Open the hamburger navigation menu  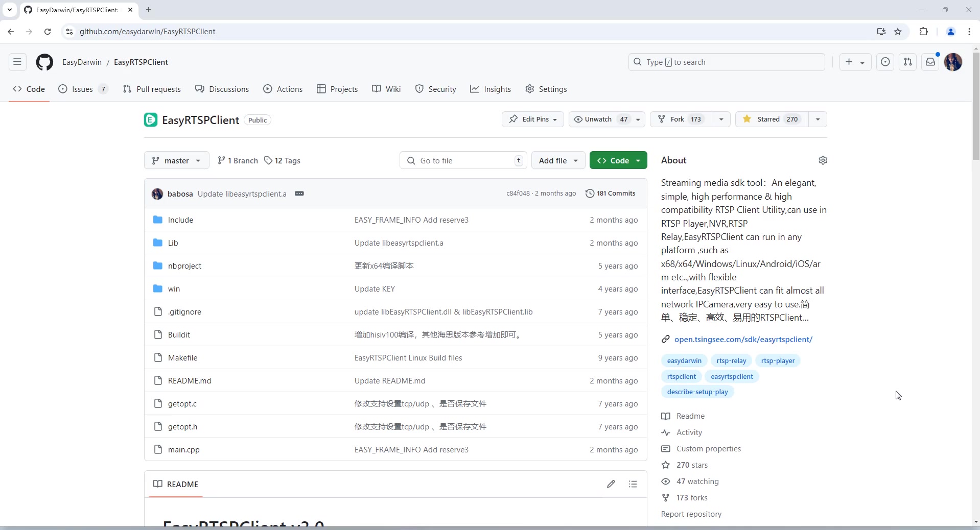point(17,62)
